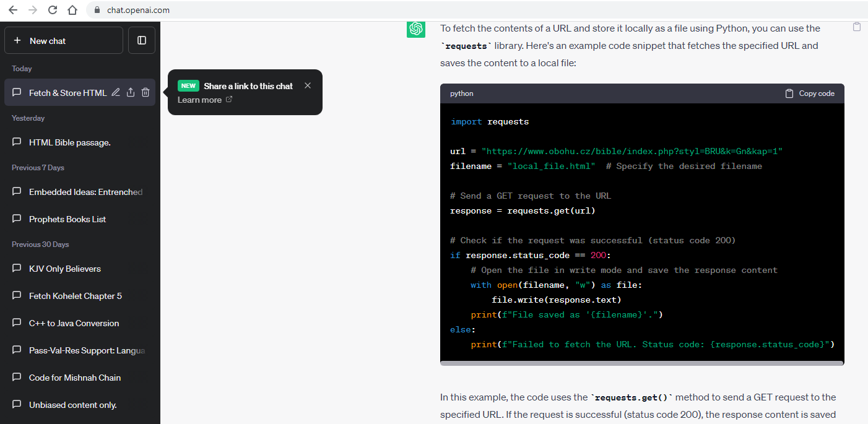Go back in browser history
This screenshot has height=424, width=868.
pyautogui.click(x=13, y=10)
